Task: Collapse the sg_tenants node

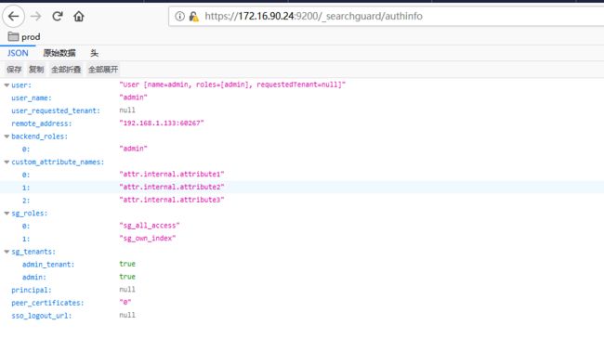Action: (7, 252)
